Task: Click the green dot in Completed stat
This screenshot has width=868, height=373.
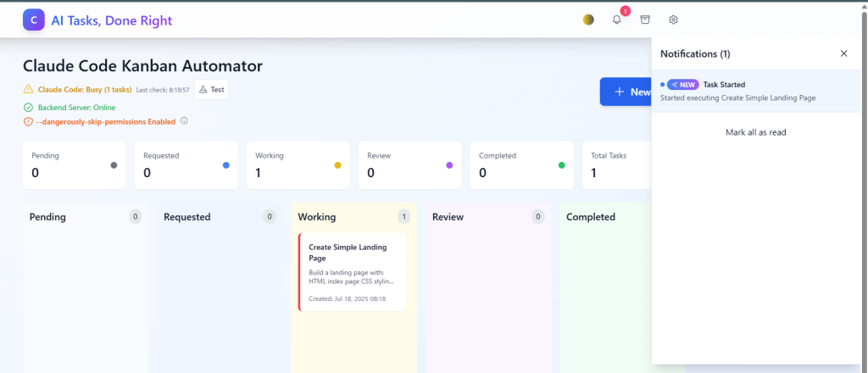Action: (561, 165)
